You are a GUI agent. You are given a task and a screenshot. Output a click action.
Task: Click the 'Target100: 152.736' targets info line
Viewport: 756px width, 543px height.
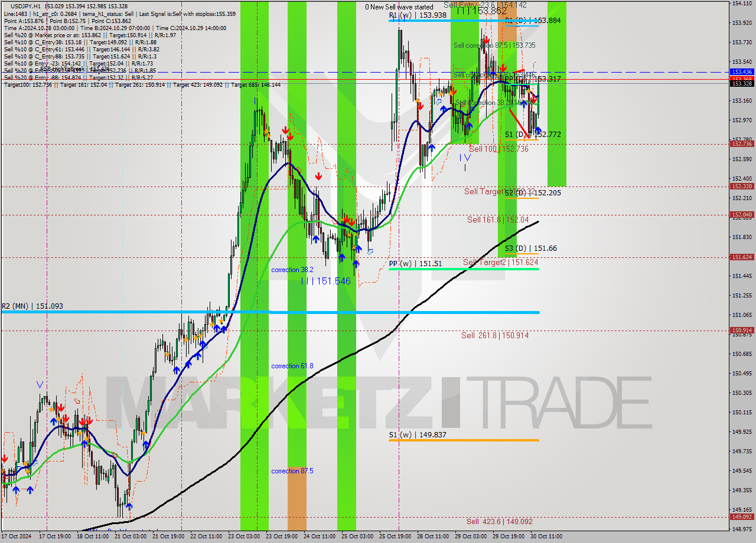142,85
